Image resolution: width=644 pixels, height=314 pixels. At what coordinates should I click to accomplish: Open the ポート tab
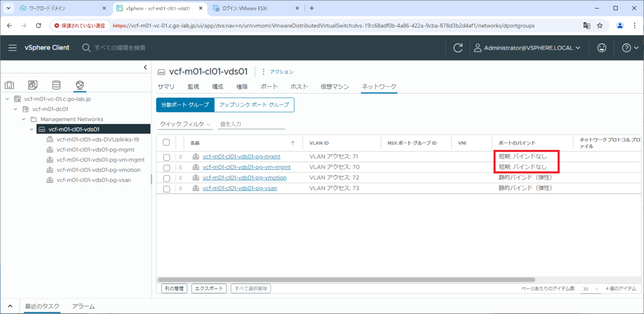(269, 86)
